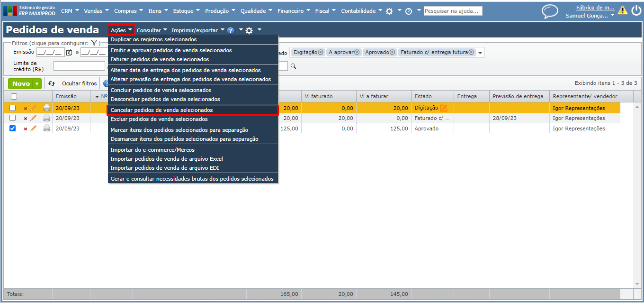Image resolution: width=644 pixels, height=303 pixels.
Task: Click the filter funnel icon
Action: [94, 43]
